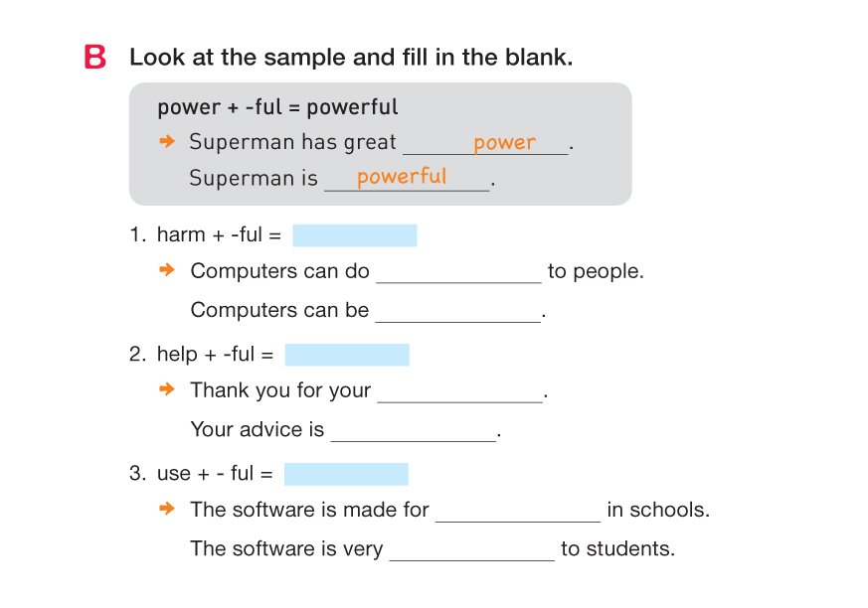
Task: Click the "3. use + - ful =" question label
Action: click(202, 474)
